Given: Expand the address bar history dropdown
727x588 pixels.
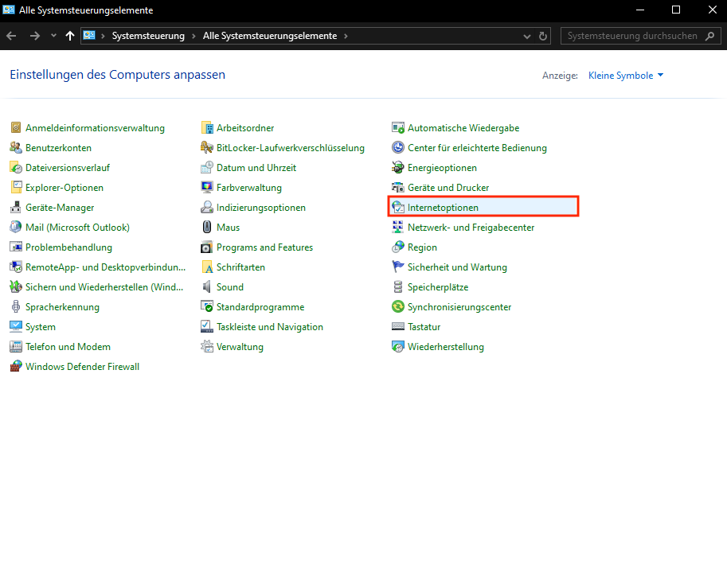Looking at the screenshot, I should click(x=527, y=37).
